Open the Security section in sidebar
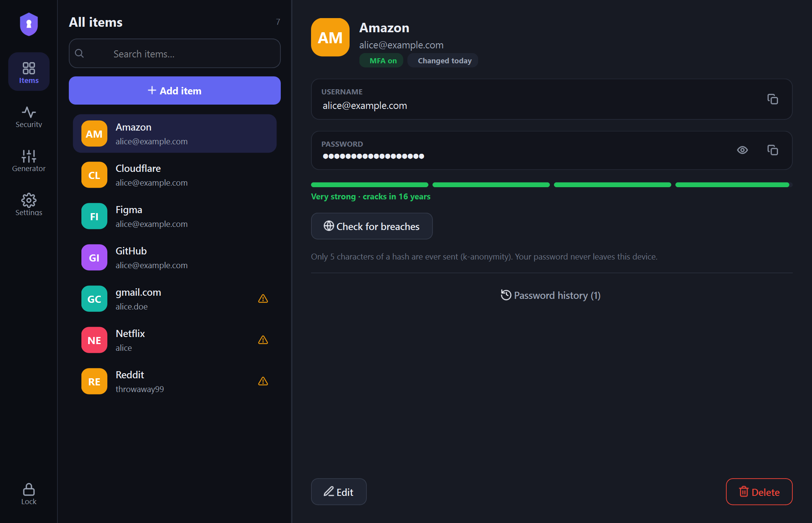Viewport: 812px width, 523px height. (29, 117)
